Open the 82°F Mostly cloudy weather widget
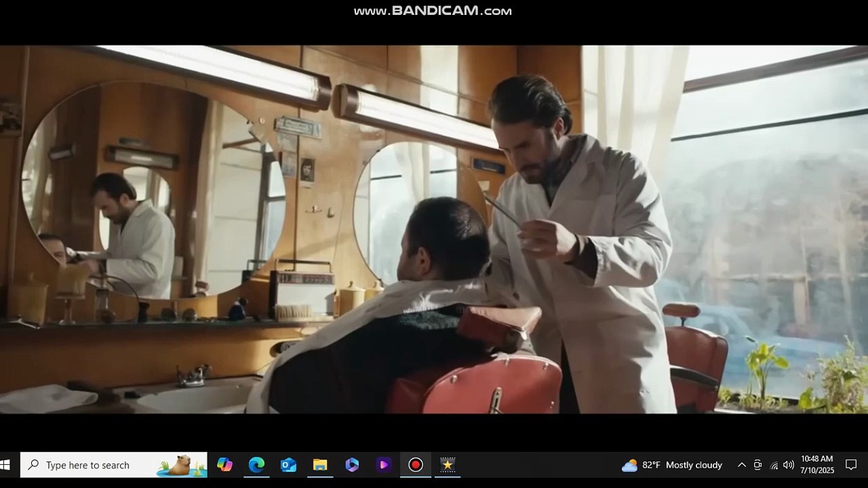This screenshot has height=488, width=868. coord(672,465)
